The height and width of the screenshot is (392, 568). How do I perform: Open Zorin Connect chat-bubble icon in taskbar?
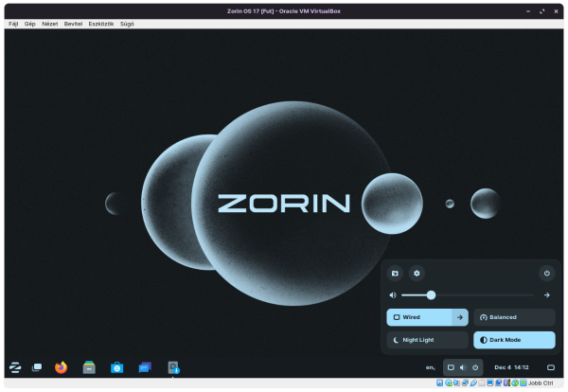point(145,367)
